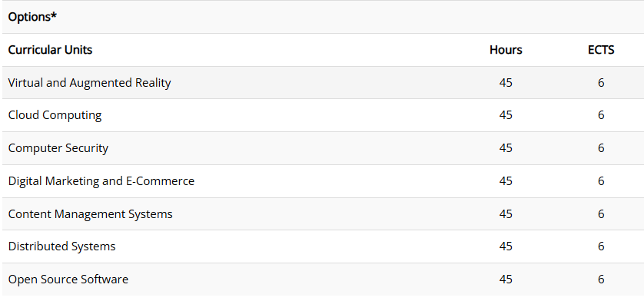
Task: Click the ECTS column header
Action: tap(601, 50)
